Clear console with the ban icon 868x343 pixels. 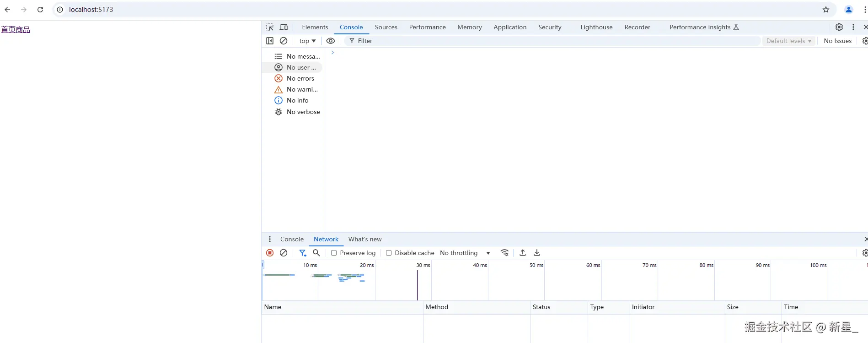[284, 41]
